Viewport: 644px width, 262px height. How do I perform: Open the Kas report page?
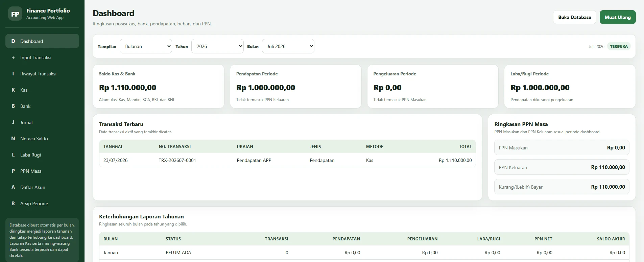[42, 90]
